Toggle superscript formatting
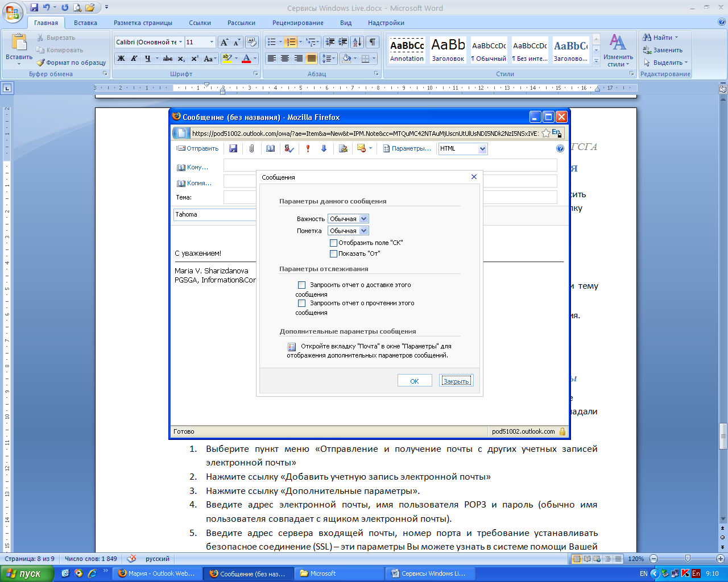 (195, 59)
